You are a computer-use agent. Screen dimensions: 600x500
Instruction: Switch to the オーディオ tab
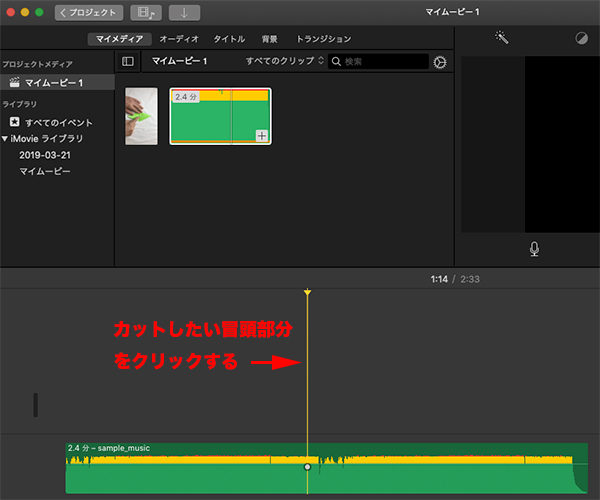(180, 39)
